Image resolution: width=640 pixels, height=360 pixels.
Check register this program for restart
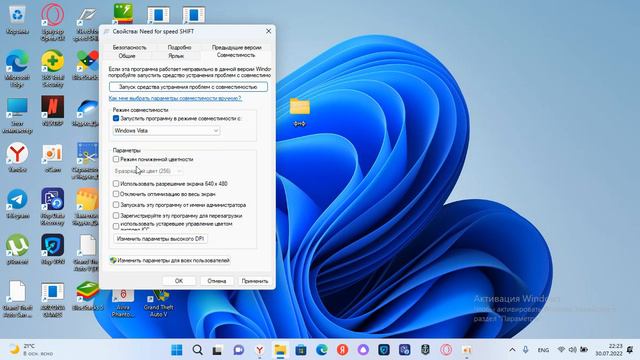[116, 216]
